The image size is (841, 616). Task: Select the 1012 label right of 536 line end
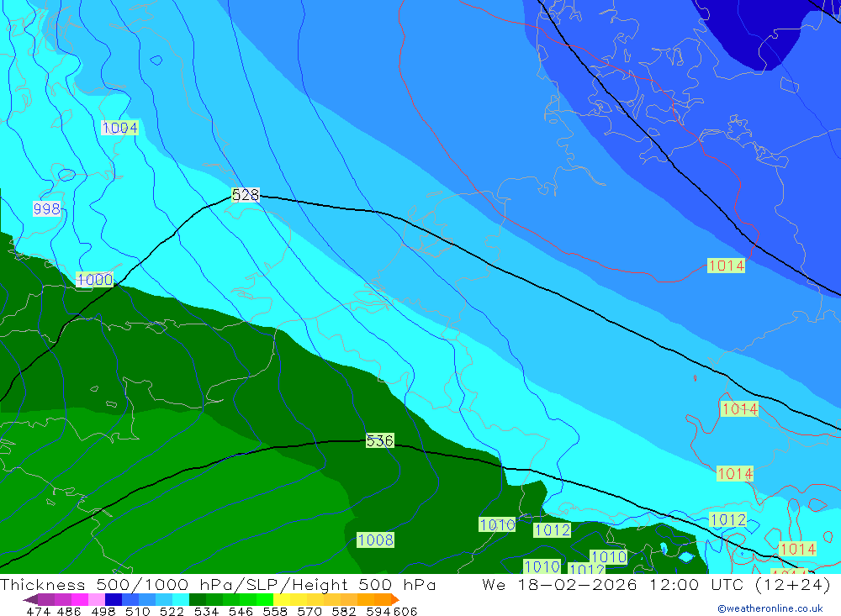coord(727,519)
